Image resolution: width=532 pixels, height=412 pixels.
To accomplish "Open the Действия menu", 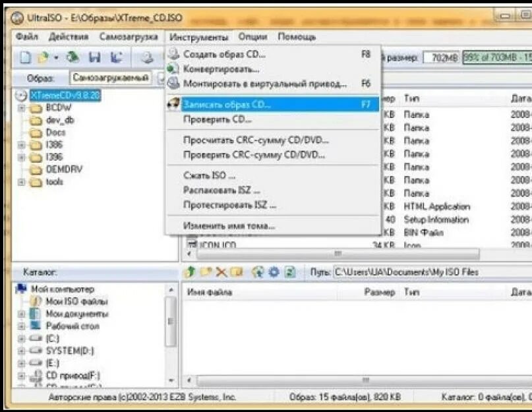I will pos(68,36).
